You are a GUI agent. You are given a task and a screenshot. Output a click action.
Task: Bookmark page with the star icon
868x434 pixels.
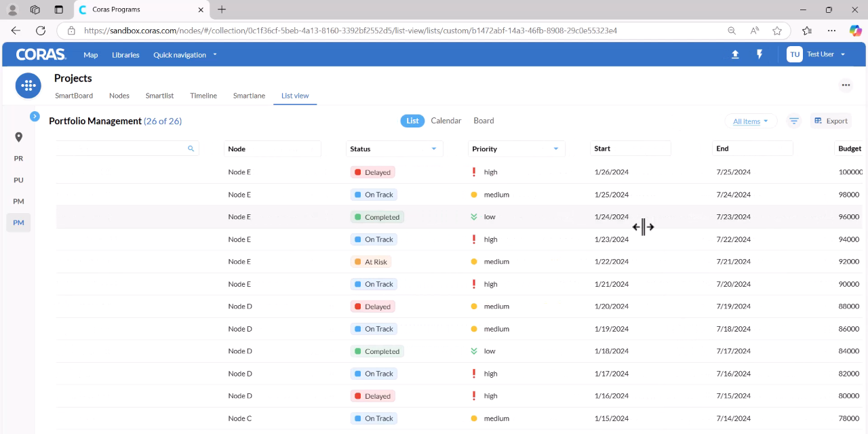click(x=777, y=31)
